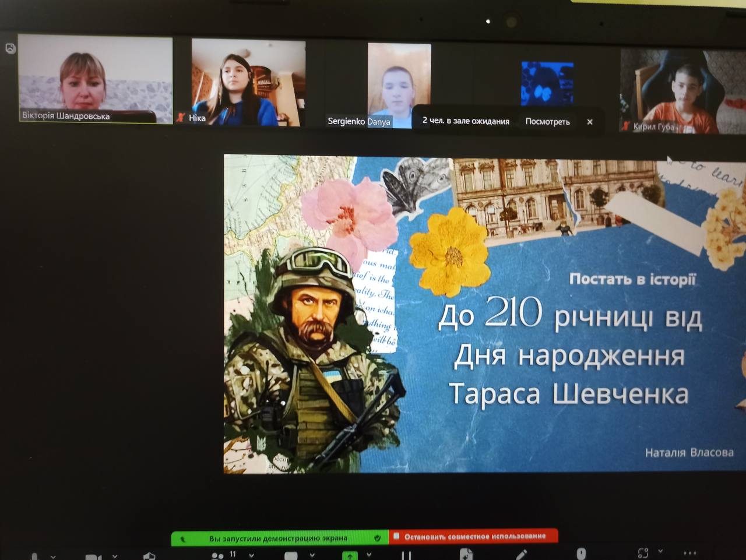Click the green screen sharing status bar
This screenshot has height=560, width=746.
(x=280, y=537)
